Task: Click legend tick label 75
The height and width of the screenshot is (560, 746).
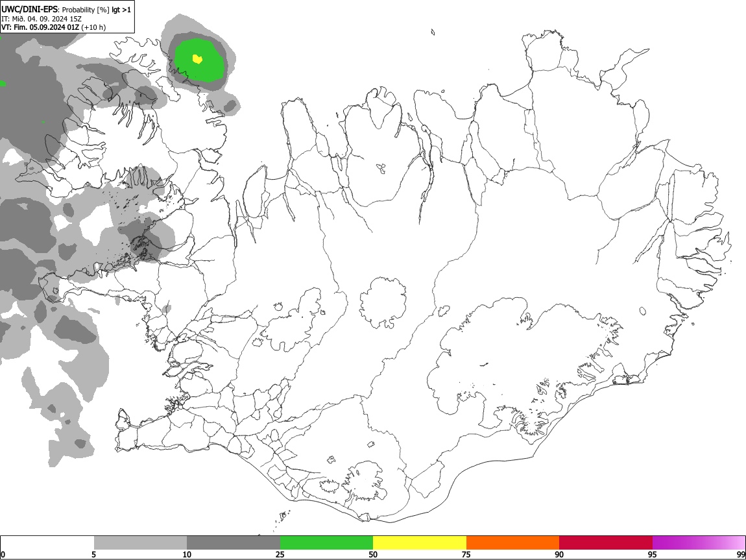Action: pos(466,555)
